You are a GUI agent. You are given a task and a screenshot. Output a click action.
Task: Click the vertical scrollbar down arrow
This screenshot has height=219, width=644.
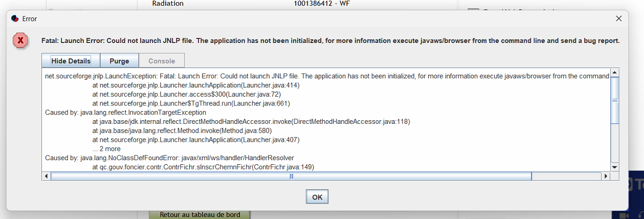click(615, 167)
